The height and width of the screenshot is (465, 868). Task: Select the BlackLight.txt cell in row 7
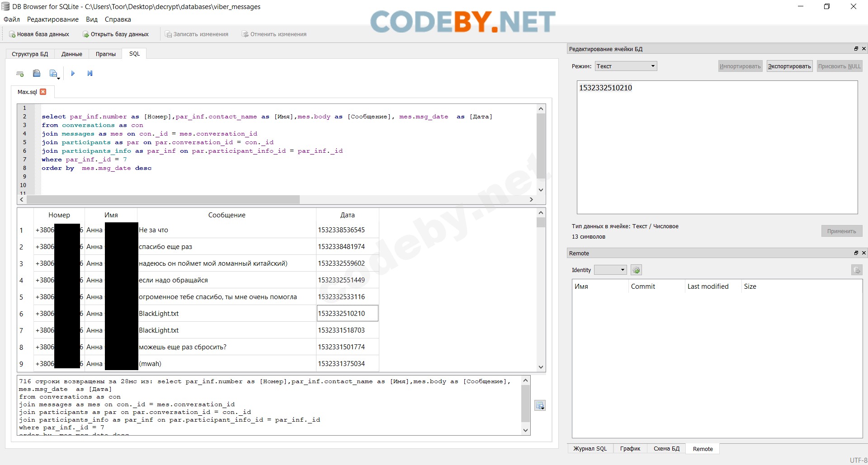click(x=226, y=330)
